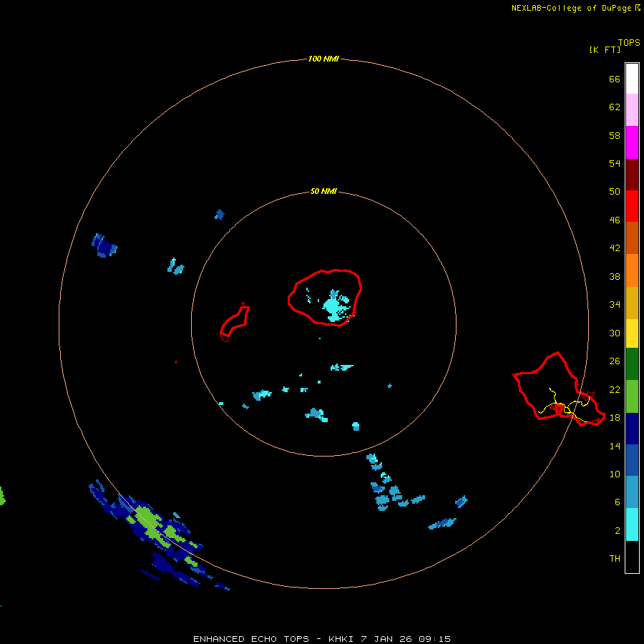Viewport: 644px width, 644px height.
Task: Click the "TOPS" legend heading
Action: (629, 42)
